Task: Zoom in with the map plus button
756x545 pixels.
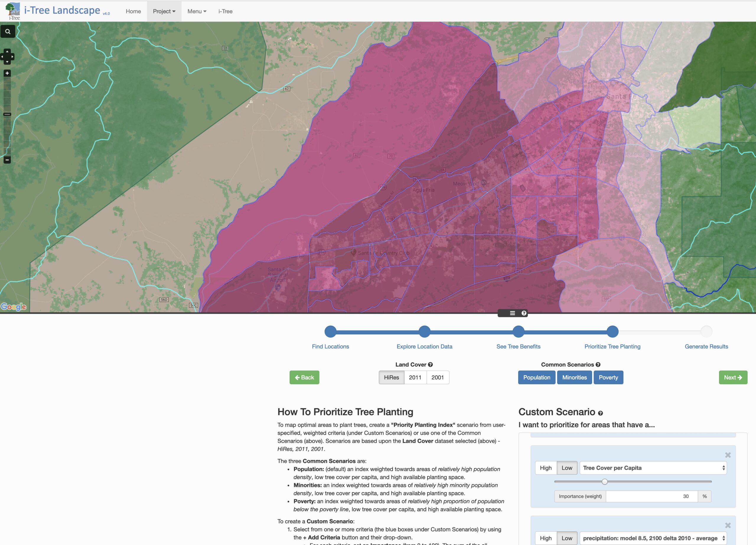Action: [7, 73]
